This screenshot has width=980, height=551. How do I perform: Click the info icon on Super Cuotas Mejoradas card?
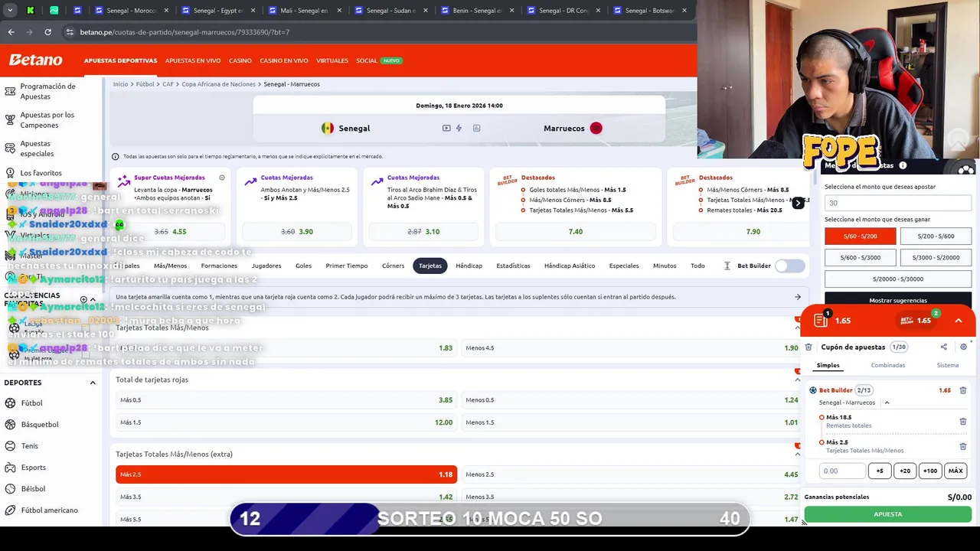(x=222, y=178)
